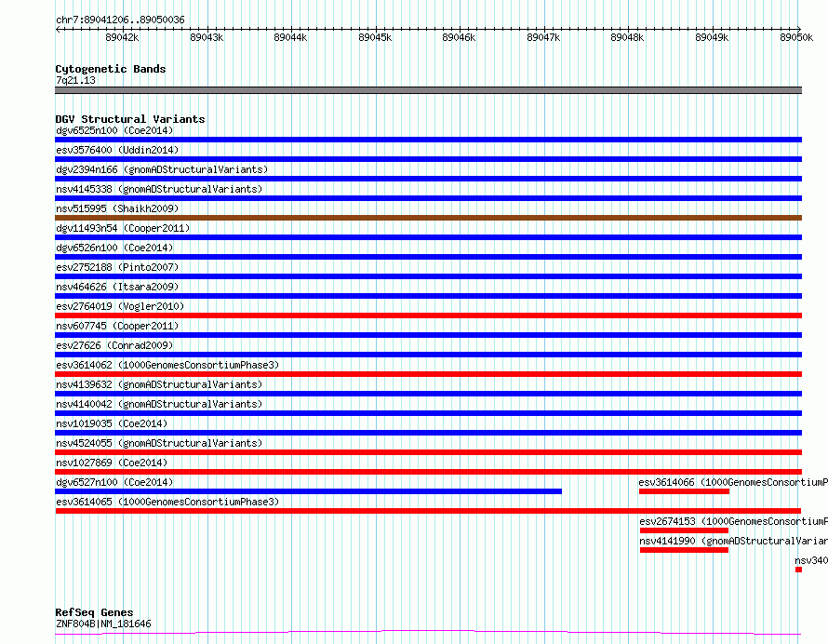Click esv2764019 (Vogler2010) label
The height and width of the screenshot is (644, 828).
(120, 306)
